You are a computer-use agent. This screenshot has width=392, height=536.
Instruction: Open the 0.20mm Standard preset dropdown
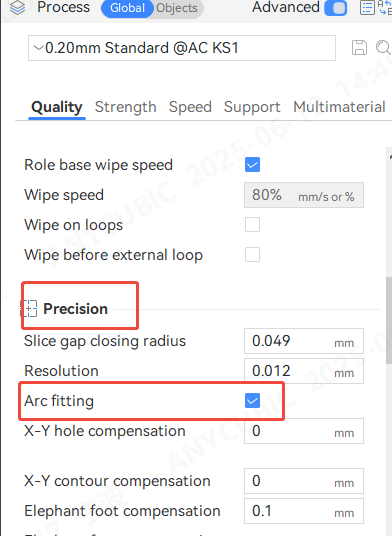click(x=181, y=48)
